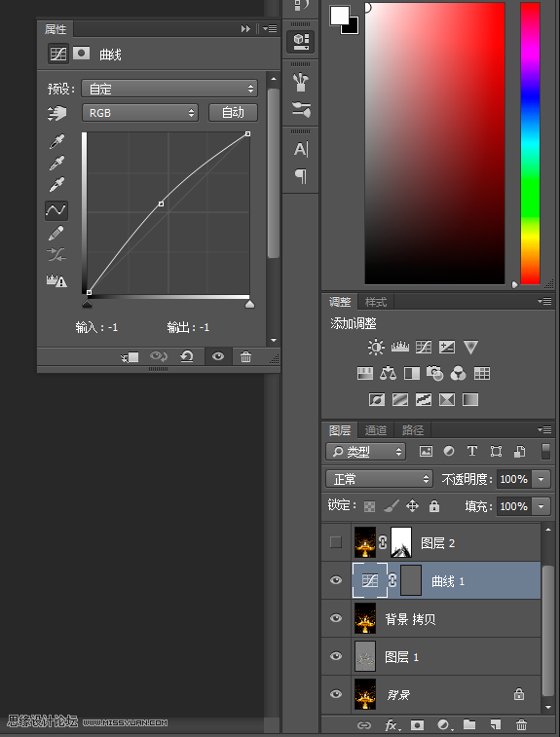This screenshot has width=560, height=737.
Task: Add a Color Balance adjustment
Action: (x=389, y=374)
